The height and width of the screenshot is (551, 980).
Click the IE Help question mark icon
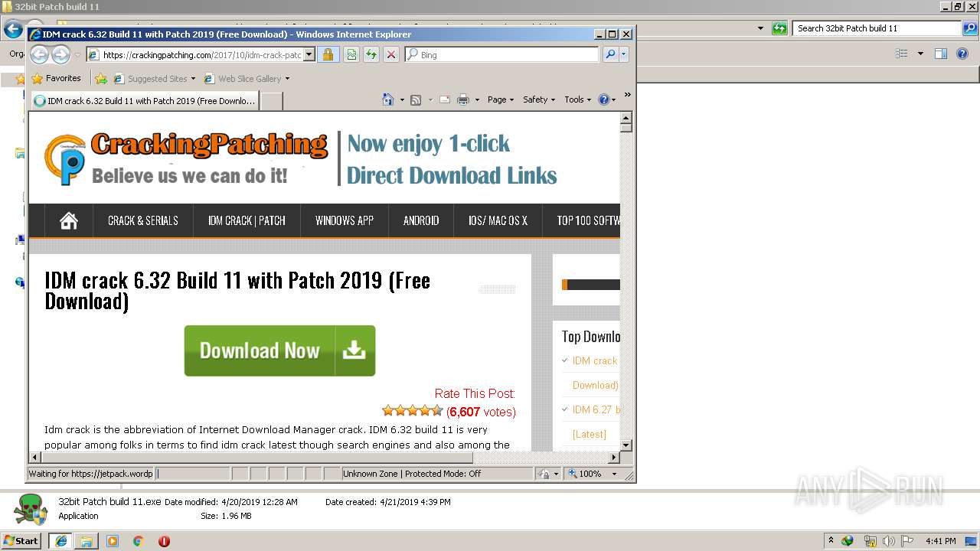[x=603, y=99]
